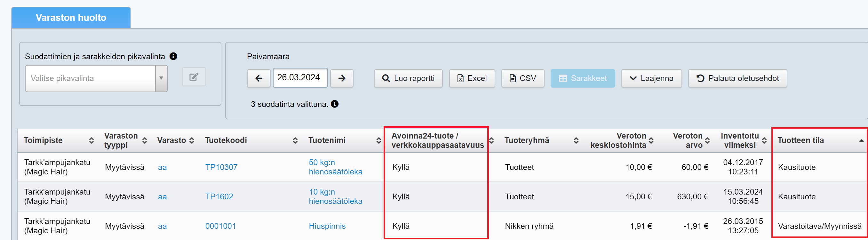This screenshot has height=240, width=868.
Task: Click the date field showing 26.03.2024
Action: [300, 77]
